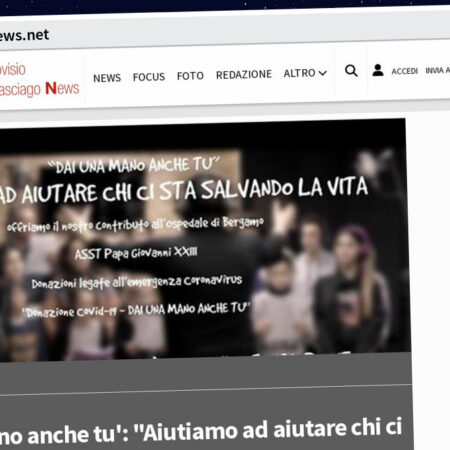Click the user profile icon
450x450 pixels.
tap(378, 70)
